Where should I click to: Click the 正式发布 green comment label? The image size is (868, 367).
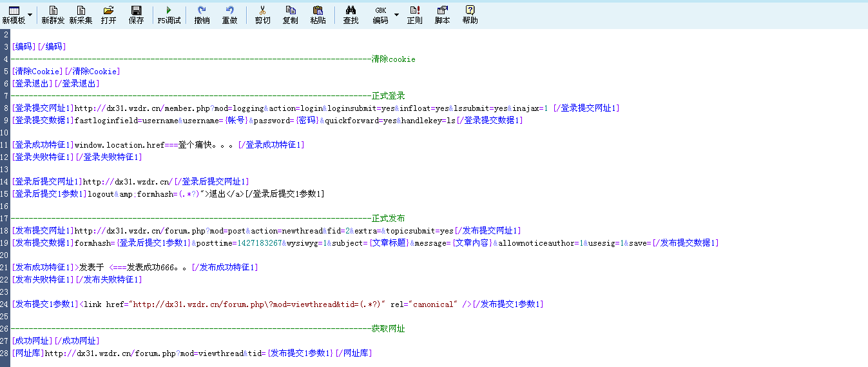[x=388, y=219]
